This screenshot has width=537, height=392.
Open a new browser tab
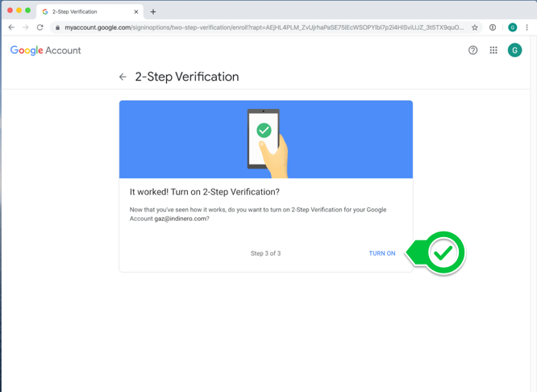[x=153, y=11]
